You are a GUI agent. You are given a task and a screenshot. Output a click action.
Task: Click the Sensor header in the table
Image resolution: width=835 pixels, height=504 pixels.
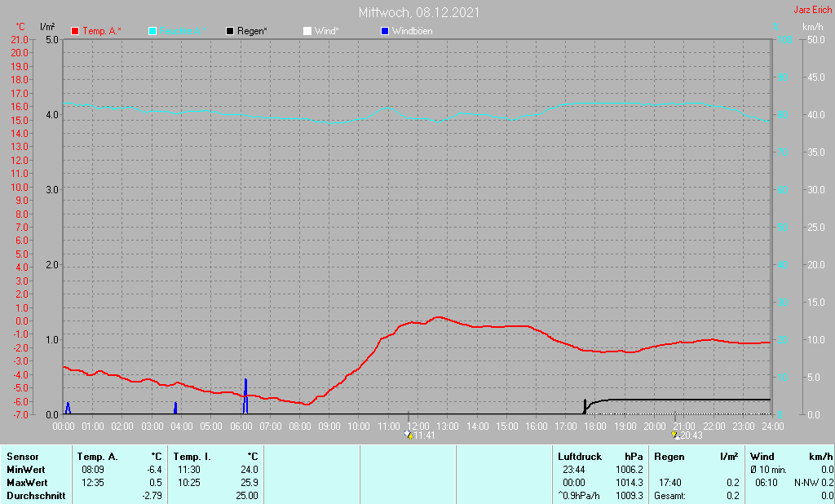[22, 457]
